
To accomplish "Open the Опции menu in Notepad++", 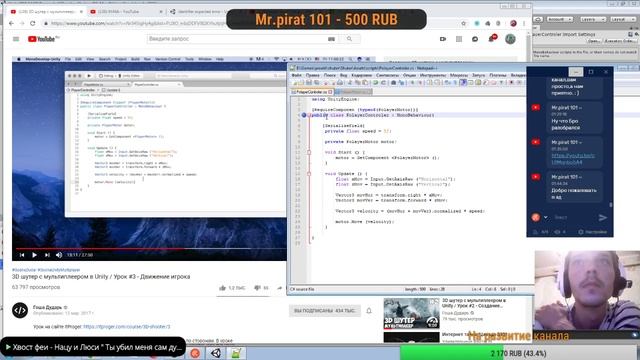I will point(409,75).
